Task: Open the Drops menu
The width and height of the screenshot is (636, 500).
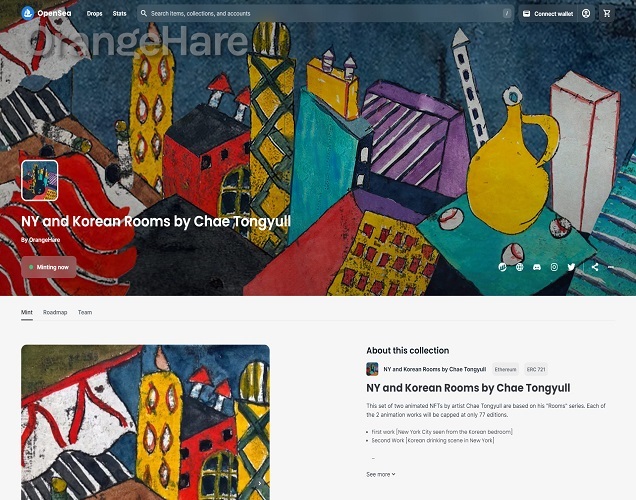Action: (x=95, y=13)
